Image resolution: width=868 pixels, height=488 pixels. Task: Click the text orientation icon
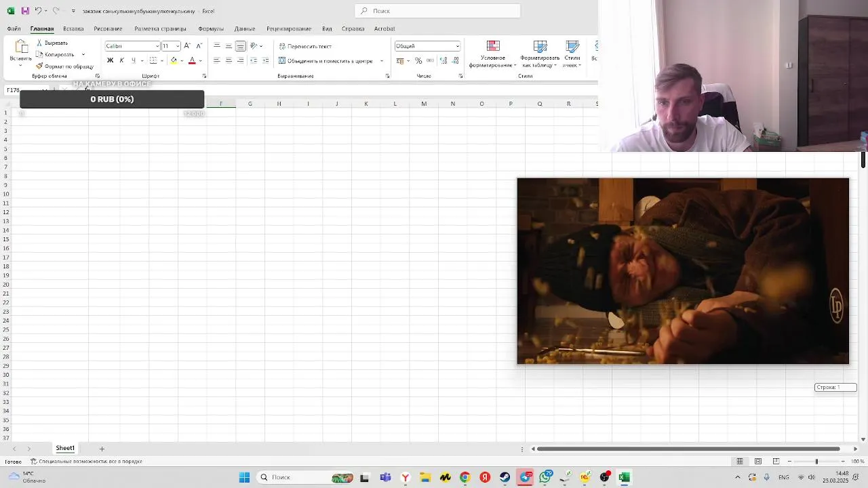point(254,45)
